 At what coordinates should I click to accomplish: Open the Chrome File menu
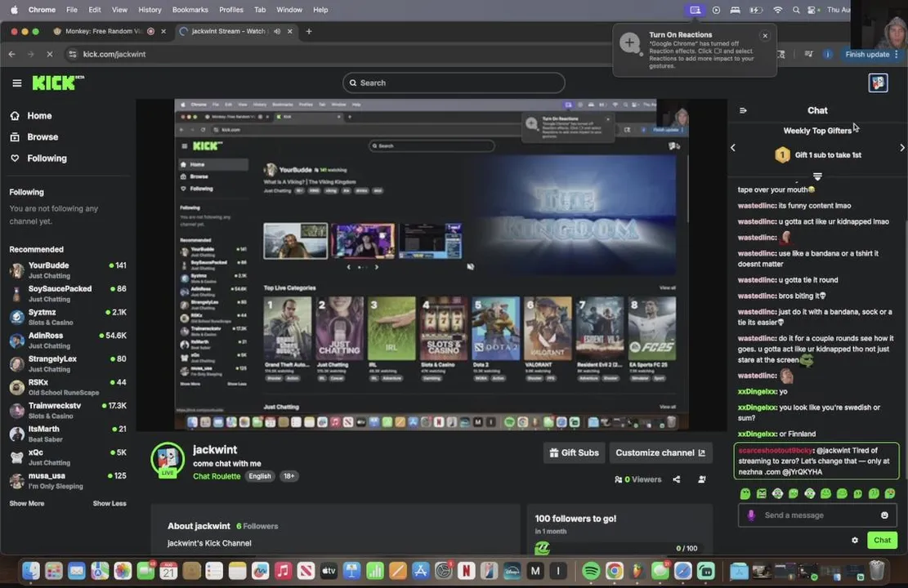(x=72, y=10)
